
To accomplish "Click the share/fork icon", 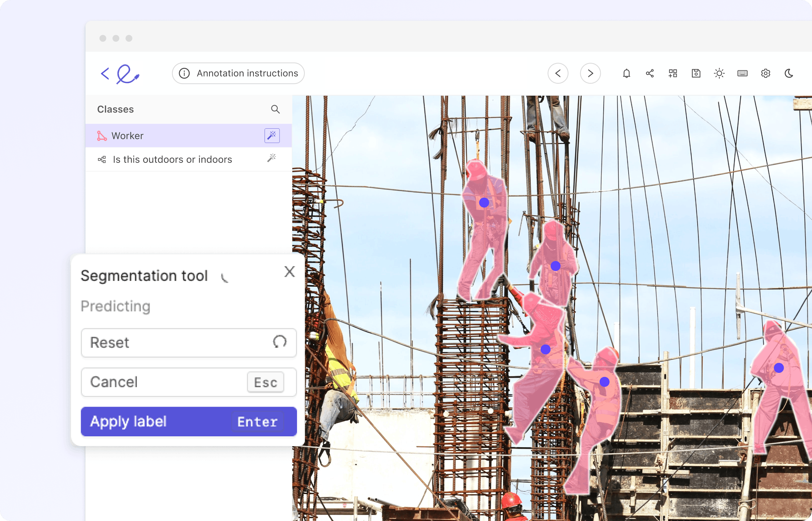I will pyautogui.click(x=649, y=73).
